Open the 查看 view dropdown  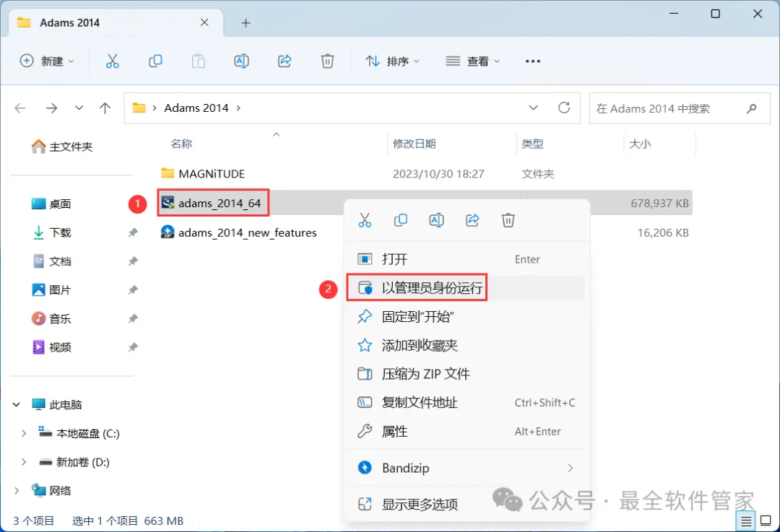click(472, 61)
